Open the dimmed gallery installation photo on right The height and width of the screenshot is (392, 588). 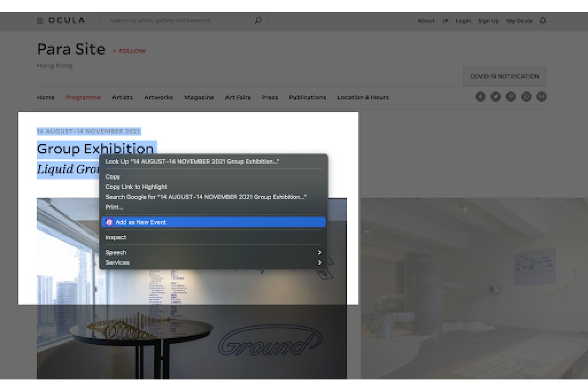coord(474,289)
